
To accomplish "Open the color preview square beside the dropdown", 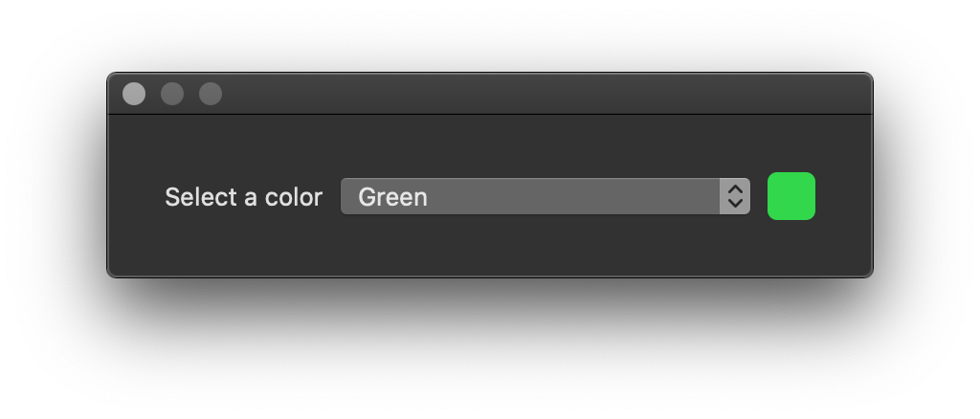I will click(791, 196).
